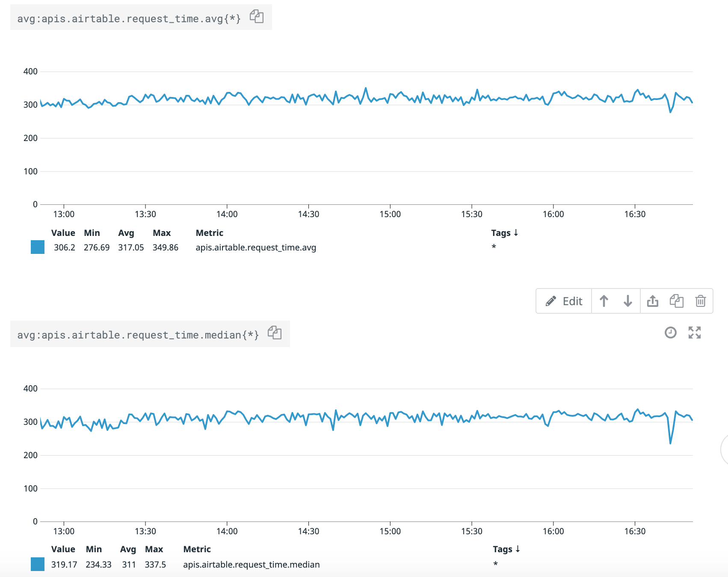Export the widget via the share icon
This screenshot has height=577, width=728.
coord(653,301)
